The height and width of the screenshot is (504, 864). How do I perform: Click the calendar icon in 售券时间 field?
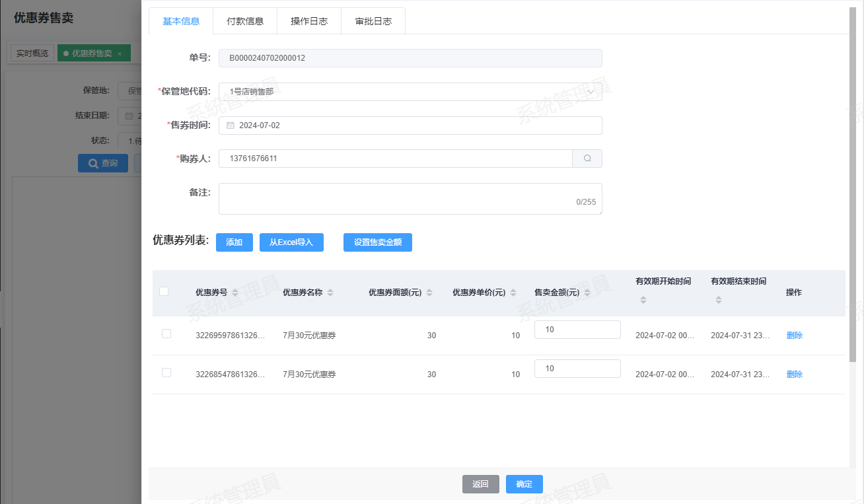click(x=231, y=126)
